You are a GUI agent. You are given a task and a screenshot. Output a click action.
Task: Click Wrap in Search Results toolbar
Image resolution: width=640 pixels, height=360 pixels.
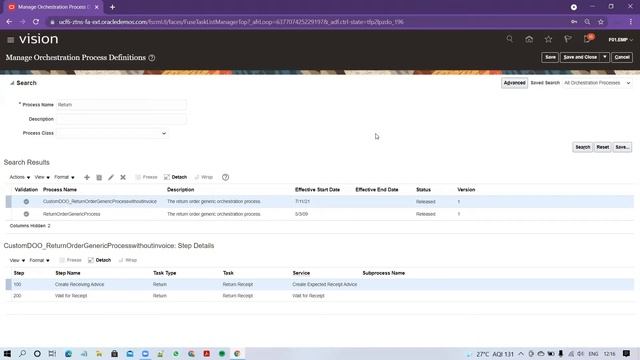203,177
